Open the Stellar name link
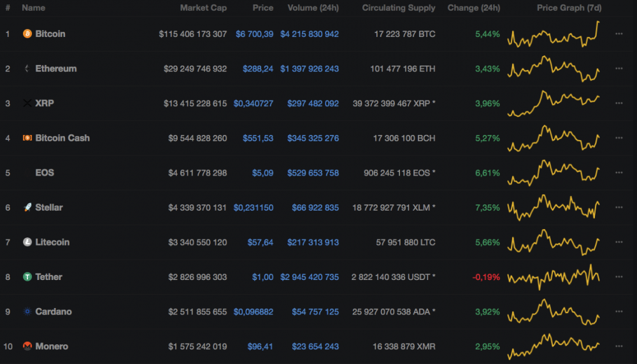The height and width of the screenshot is (364, 637). click(49, 207)
